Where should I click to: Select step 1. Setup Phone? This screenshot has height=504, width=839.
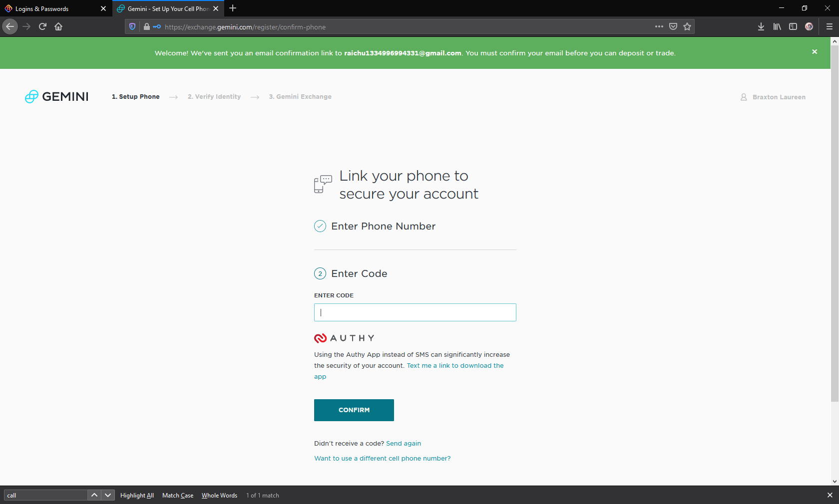click(x=136, y=97)
